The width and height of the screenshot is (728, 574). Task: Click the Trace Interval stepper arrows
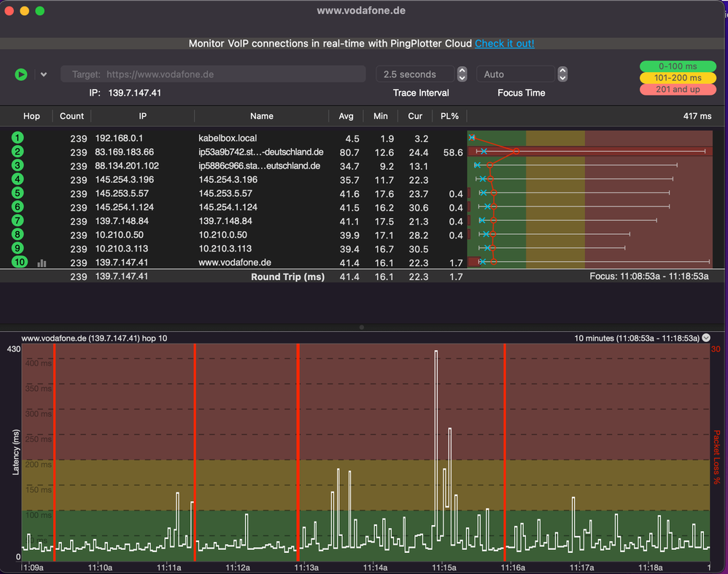click(462, 74)
